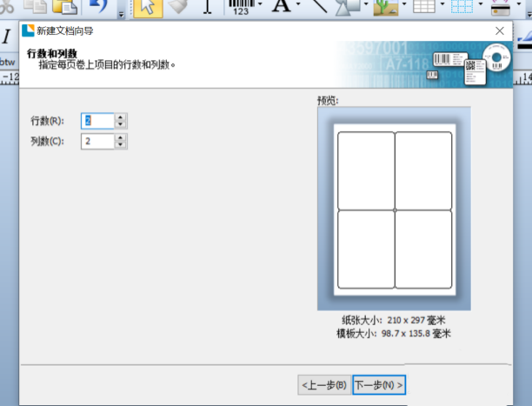The image size is (532, 406).
Task: Click the Cut scissors icon in toolbar
Action: pyautogui.click(x=6, y=6)
